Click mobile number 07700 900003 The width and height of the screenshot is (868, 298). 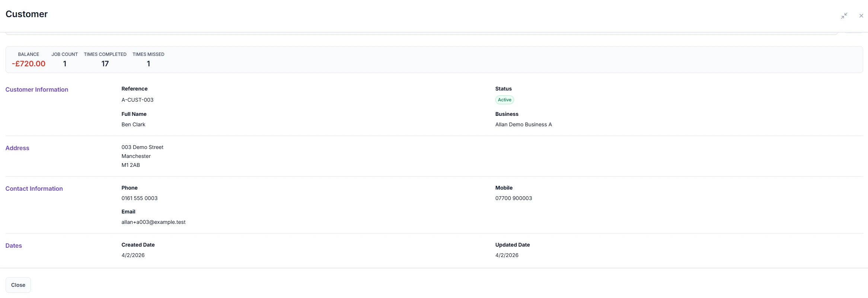(514, 198)
